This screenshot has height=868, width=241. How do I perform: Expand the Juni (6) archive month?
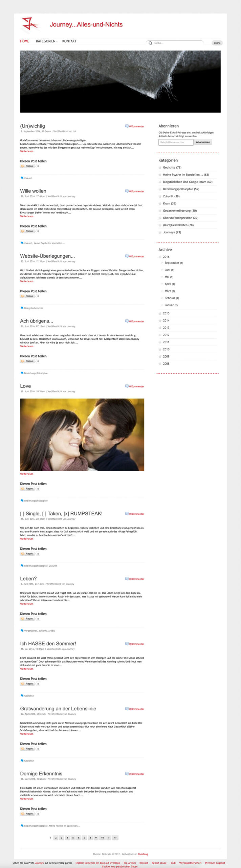tap(162, 270)
